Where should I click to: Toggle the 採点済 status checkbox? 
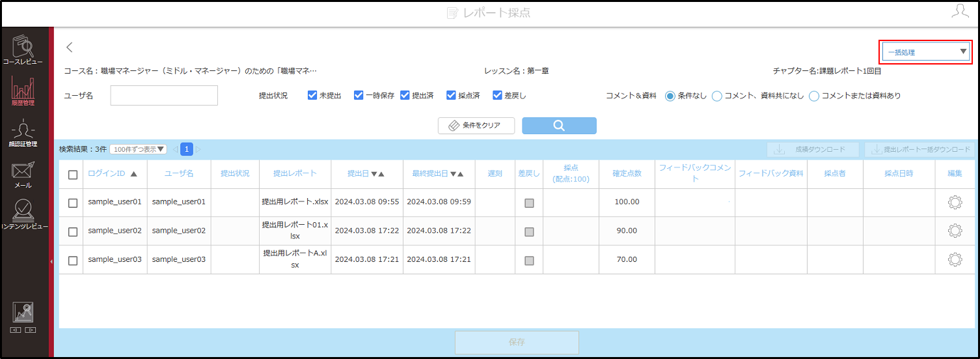pos(451,95)
